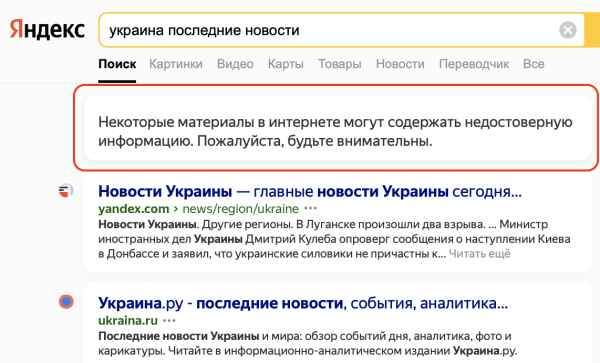Click the snippet text mentioning Дмитрий Кулеба
The image size is (600, 363).
(x=334, y=239)
